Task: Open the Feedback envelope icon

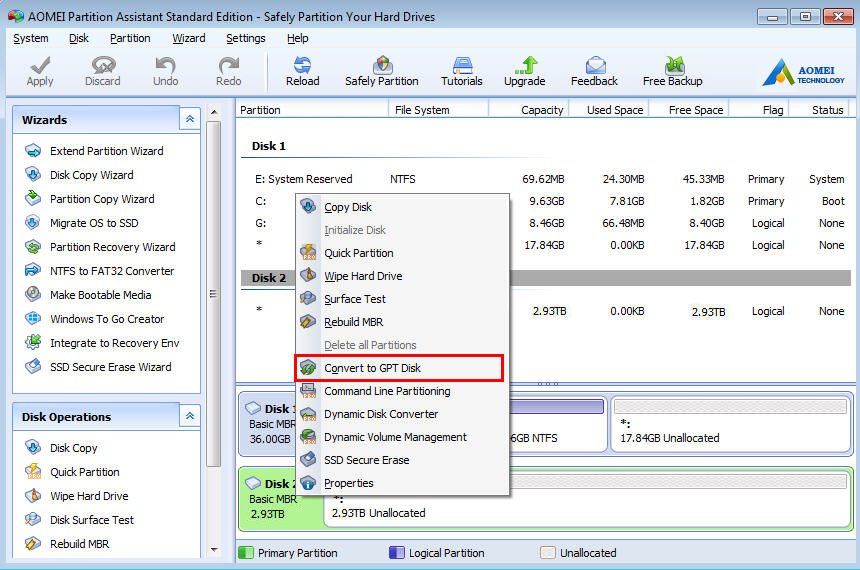Action: pyautogui.click(x=594, y=71)
